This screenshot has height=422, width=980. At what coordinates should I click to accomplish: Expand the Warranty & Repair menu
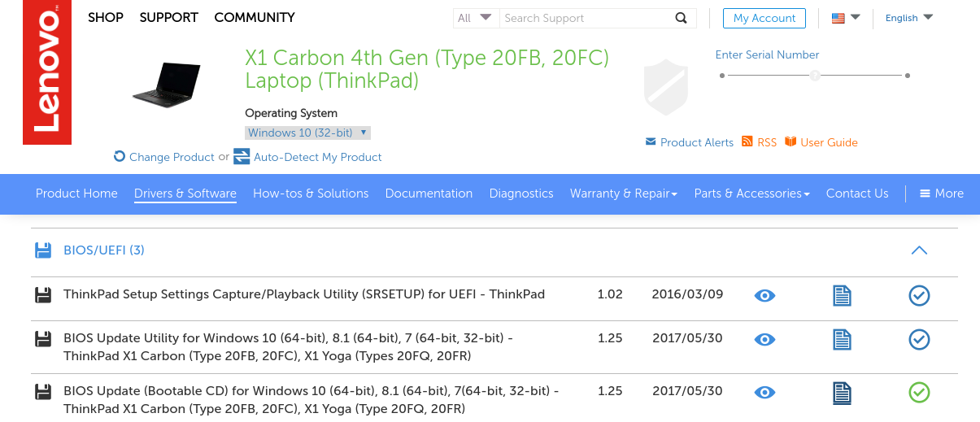point(624,194)
